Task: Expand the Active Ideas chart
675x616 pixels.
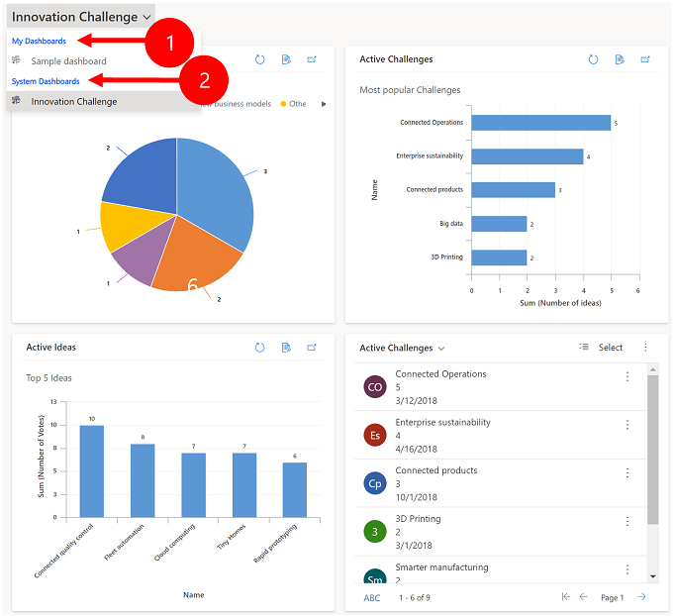Action: 312,348
